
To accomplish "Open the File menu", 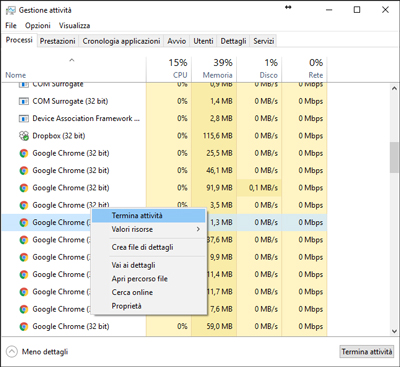I will [x=11, y=26].
